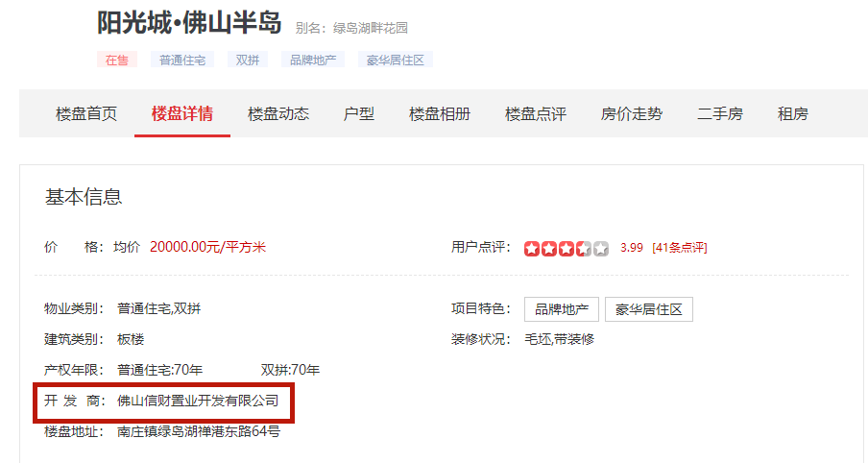
Task: Click the 品牌地产 feature button
Action: pos(562,309)
